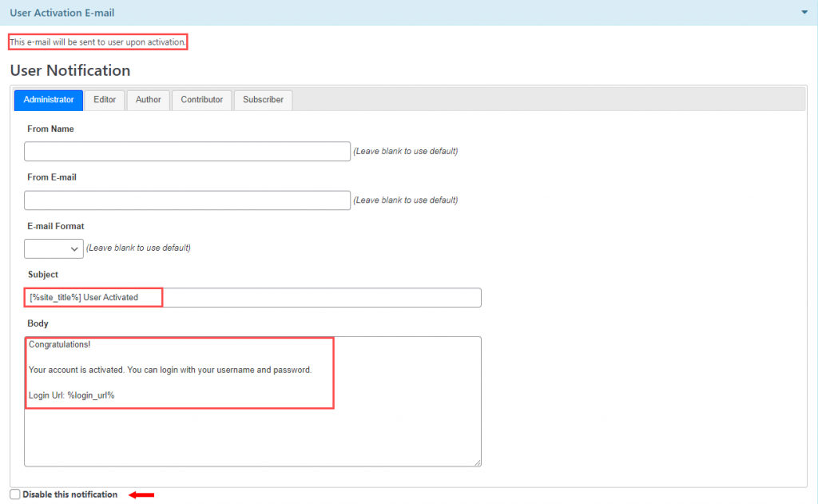Return to the Administrator tab

(48, 100)
